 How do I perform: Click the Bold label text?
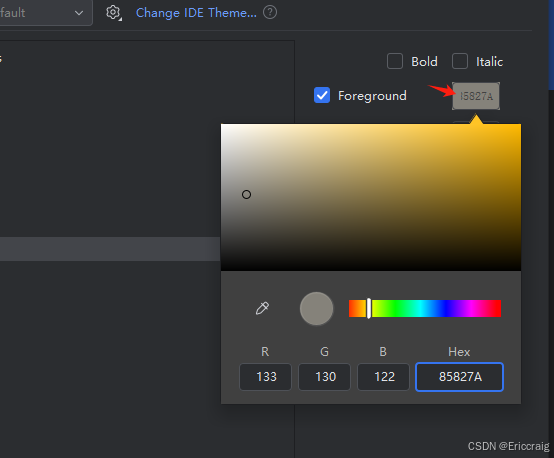(424, 61)
